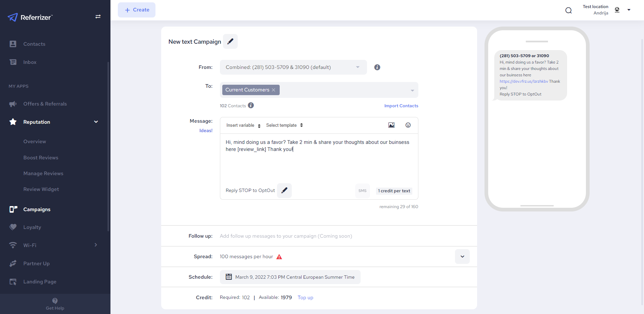Click the search magnifier icon
The height and width of the screenshot is (314, 644).
tap(568, 10)
